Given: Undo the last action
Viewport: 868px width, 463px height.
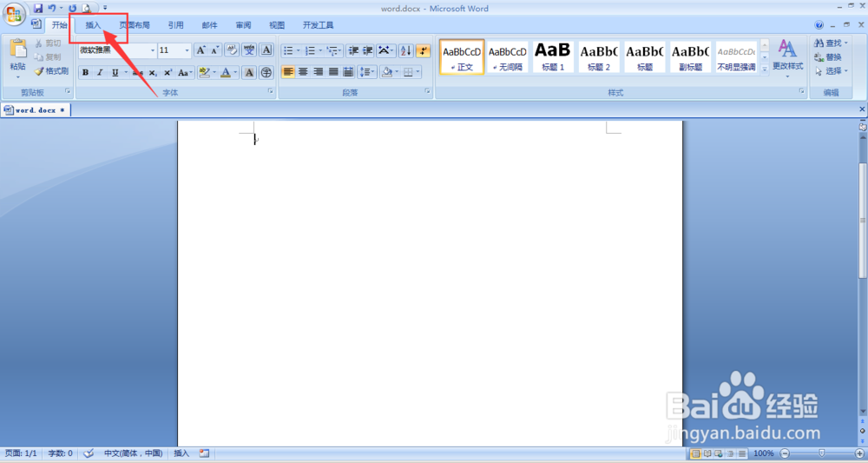Looking at the screenshot, I should [x=51, y=8].
